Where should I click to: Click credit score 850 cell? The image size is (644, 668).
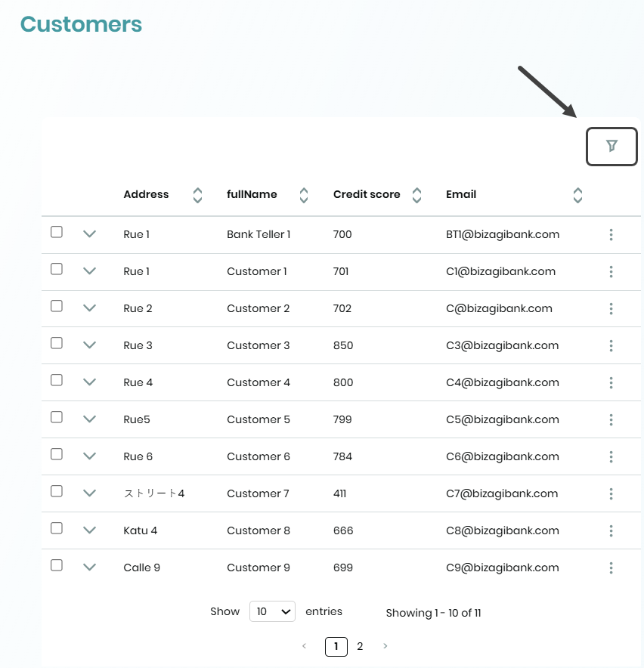pyautogui.click(x=343, y=345)
